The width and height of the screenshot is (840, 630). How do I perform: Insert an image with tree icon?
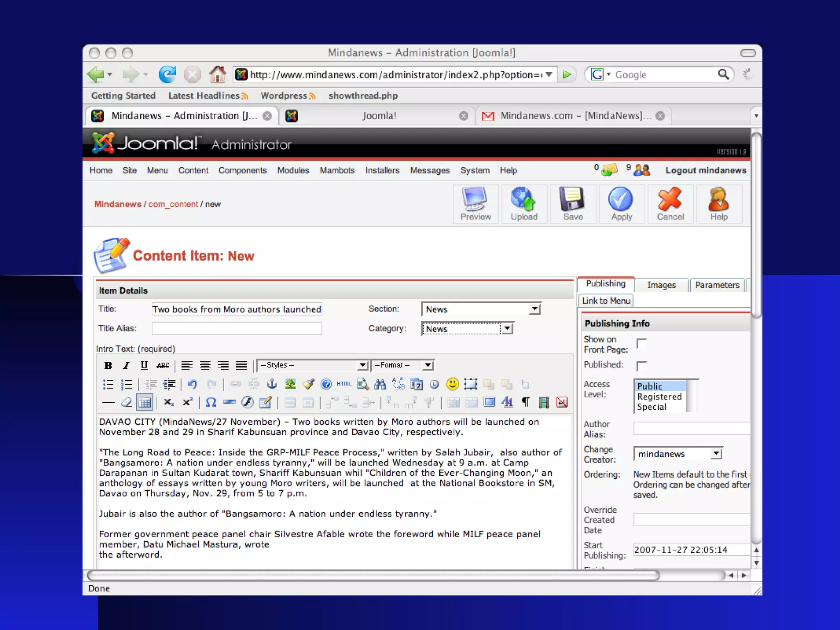coord(290,384)
